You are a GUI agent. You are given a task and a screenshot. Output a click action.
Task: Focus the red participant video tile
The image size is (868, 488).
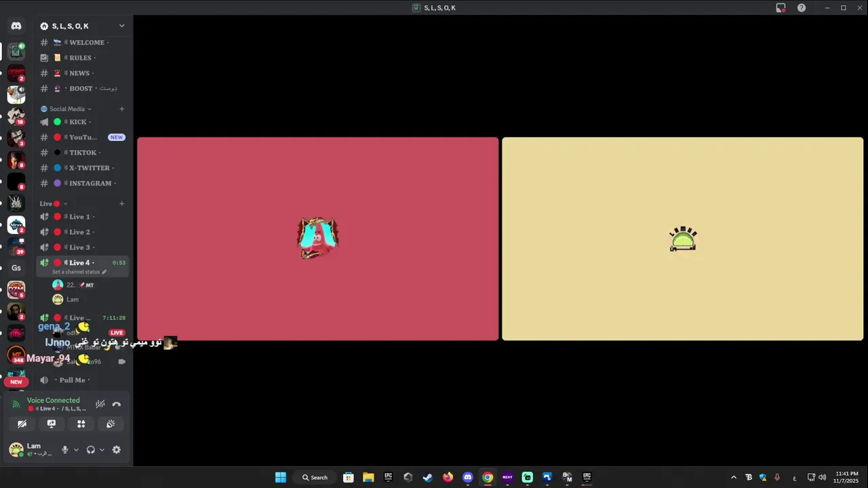(318, 239)
